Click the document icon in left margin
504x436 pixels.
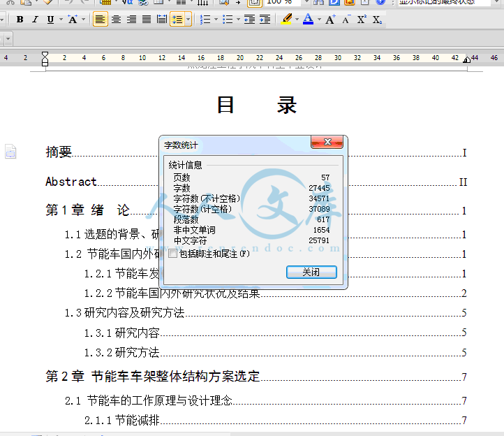(x=10, y=151)
